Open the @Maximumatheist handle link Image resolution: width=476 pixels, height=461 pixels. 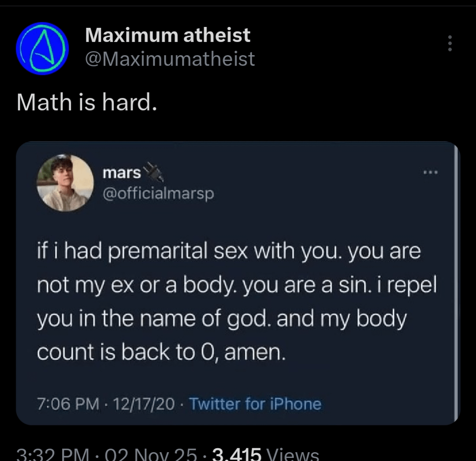[x=170, y=59]
